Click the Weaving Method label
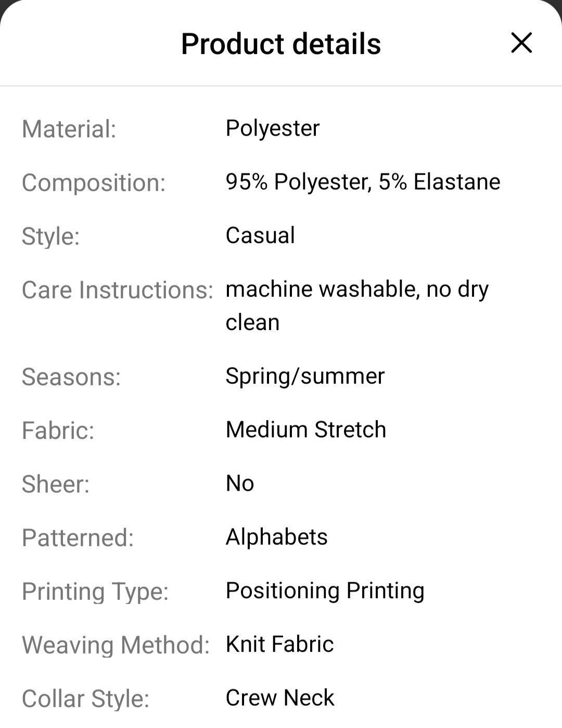 (x=116, y=645)
